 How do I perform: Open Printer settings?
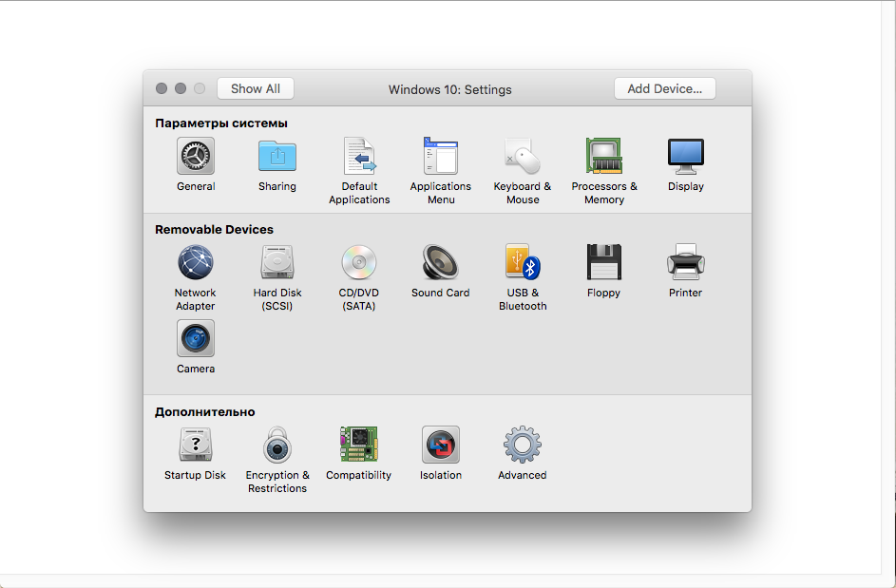click(x=686, y=262)
